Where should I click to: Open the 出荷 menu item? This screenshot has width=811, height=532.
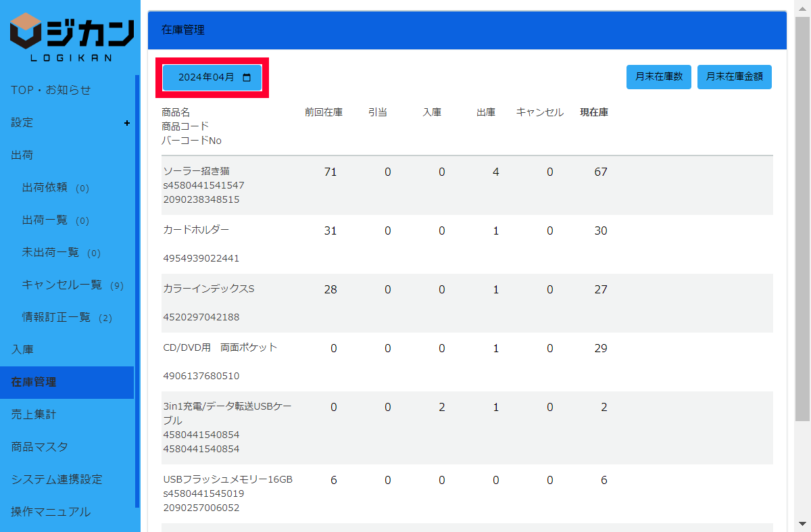pyautogui.click(x=22, y=155)
